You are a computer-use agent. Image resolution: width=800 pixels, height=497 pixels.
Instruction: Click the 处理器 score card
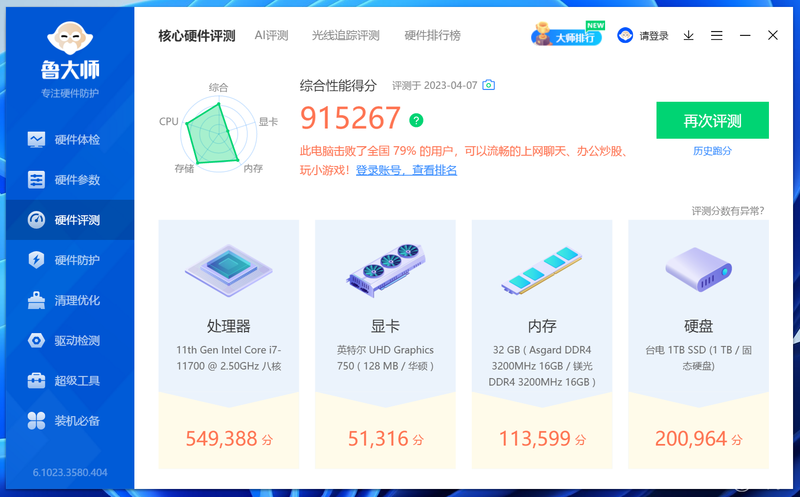(x=229, y=344)
